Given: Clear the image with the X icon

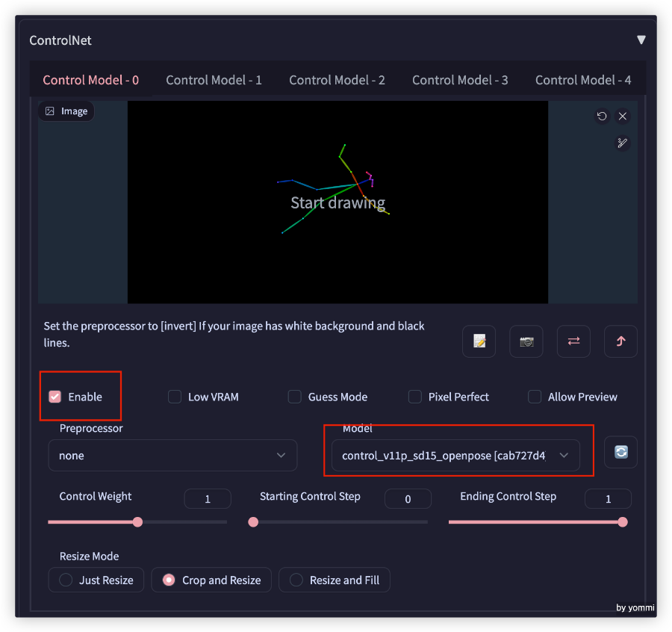Looking at the screenshot, I should [622, 117].
